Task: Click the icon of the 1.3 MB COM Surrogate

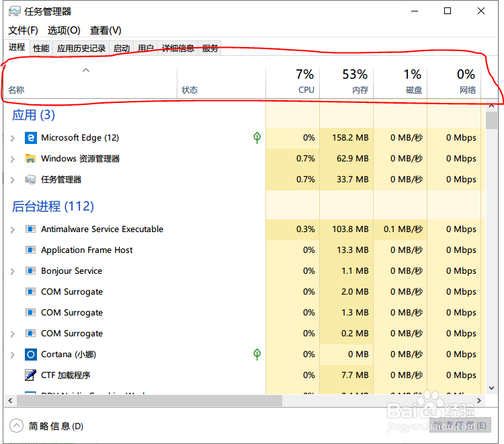Action: coord(30,313)
